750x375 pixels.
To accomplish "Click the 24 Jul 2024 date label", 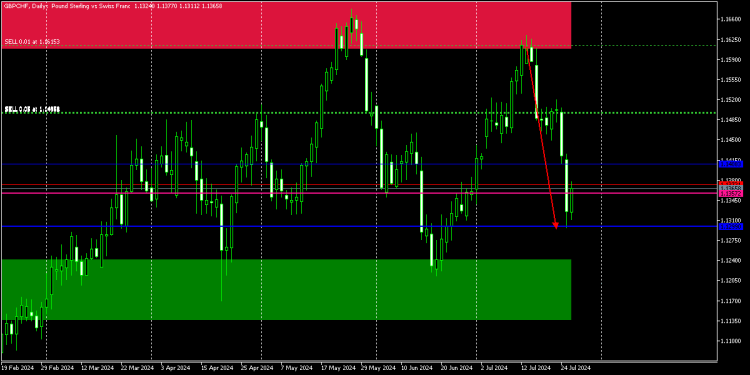I will point(576,367).
